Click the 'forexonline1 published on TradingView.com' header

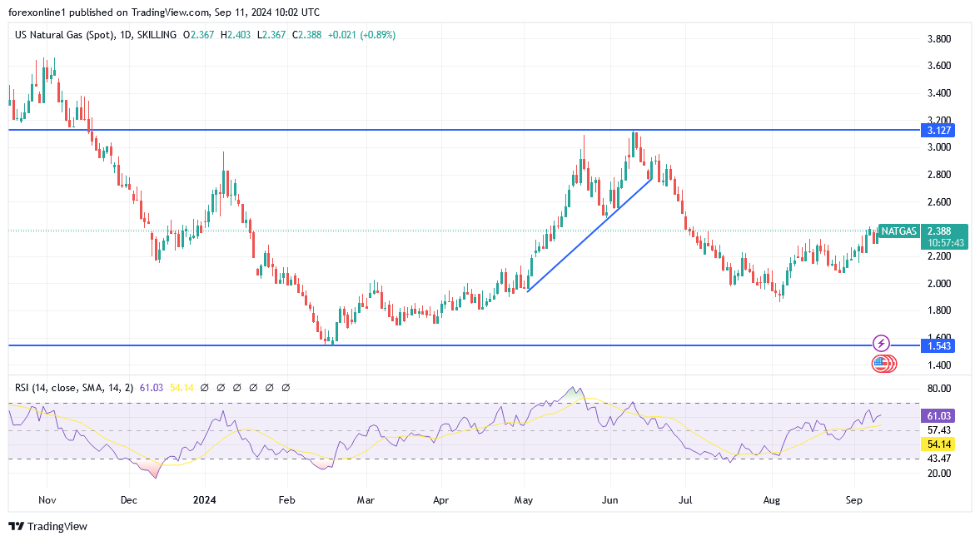(110, 12)
